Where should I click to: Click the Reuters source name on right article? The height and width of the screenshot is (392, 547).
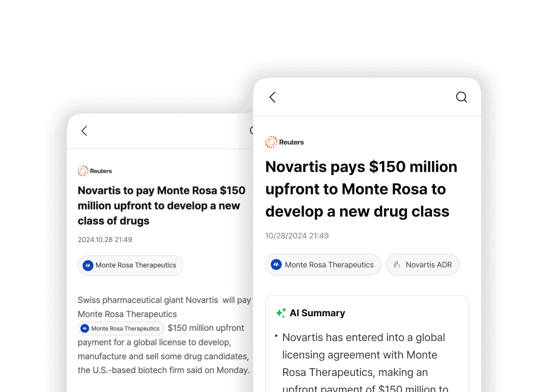[x=291, y=142]
